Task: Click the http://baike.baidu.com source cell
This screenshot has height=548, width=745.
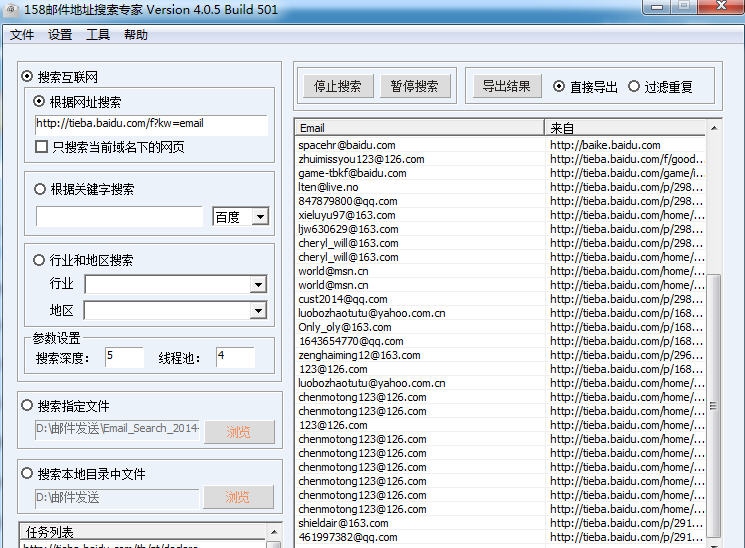Action: (x=626, y=145)
